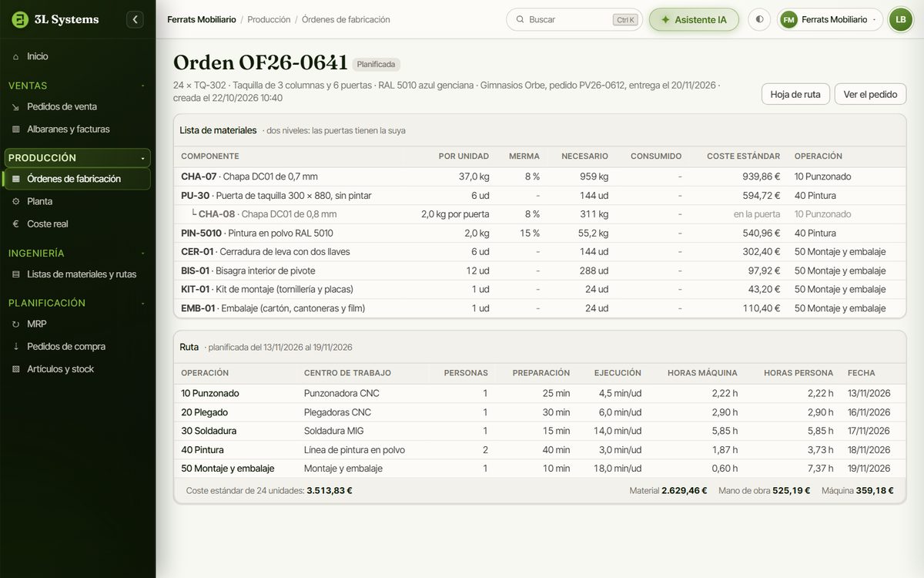
Task: Click the MRP refresh icon
Action: click(16, 324)
